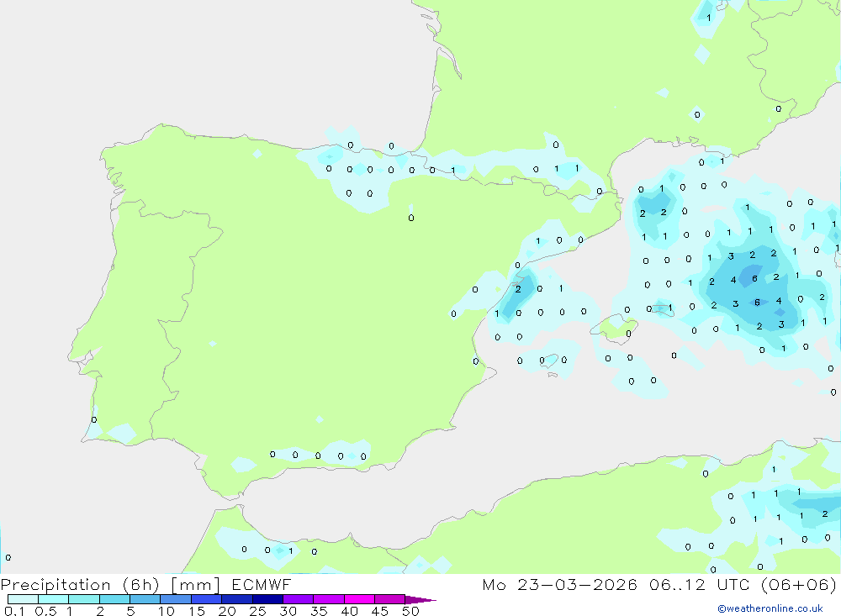Open the weatheronline.co.uk credit link

pyautogui.click(x=770, y=608)
